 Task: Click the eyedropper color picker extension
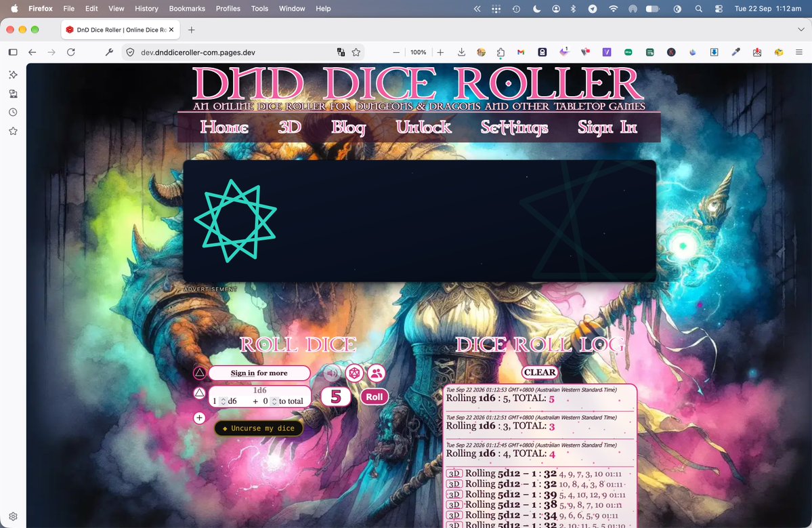coord(735,52)
